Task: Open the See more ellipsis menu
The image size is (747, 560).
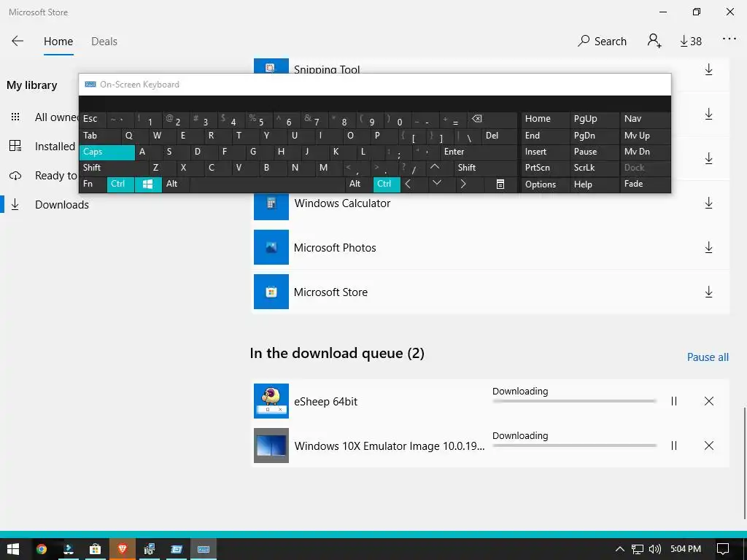Action: click(x=729, y=39)
